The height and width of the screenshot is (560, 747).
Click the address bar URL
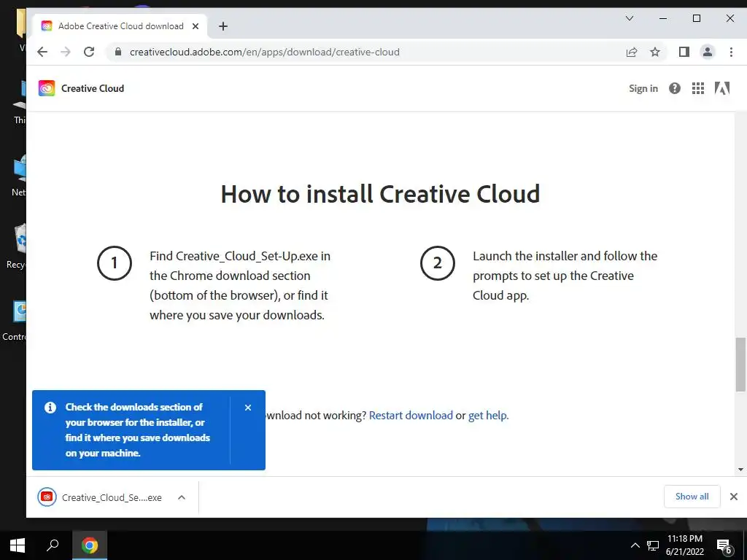pos(264,52)
